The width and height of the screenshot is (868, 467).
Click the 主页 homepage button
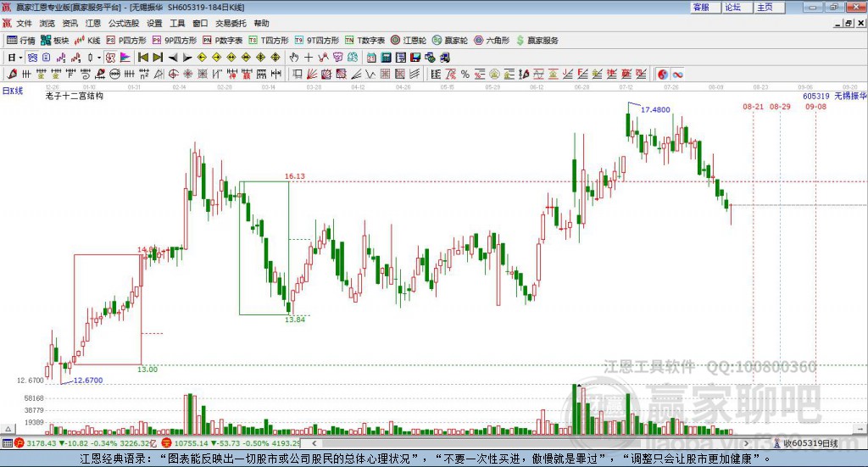point(770,7)
